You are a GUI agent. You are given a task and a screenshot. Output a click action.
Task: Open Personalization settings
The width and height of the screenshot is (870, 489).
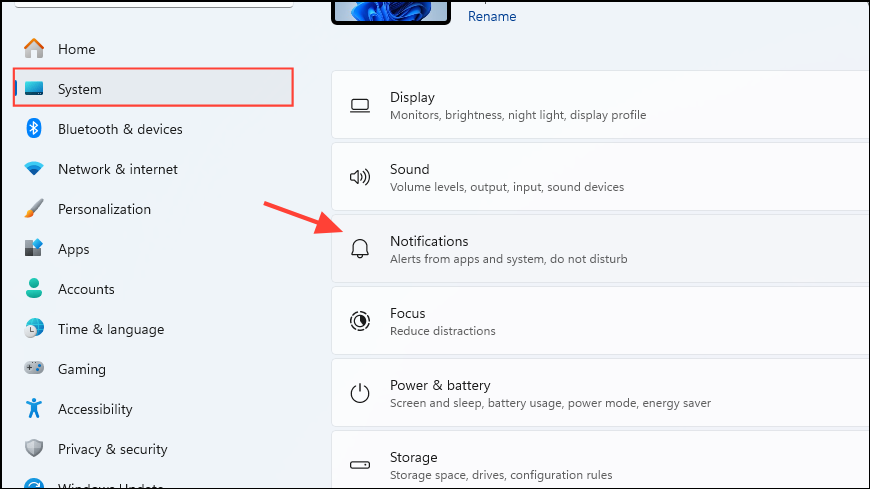(x=153, y=209)
